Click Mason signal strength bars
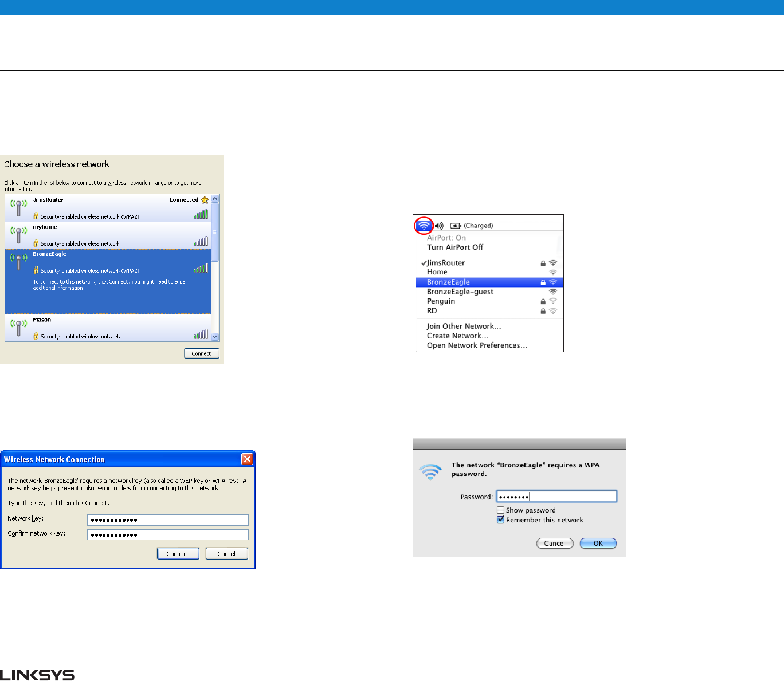Viewport: 784px width, 681px height. pos(201,334)
